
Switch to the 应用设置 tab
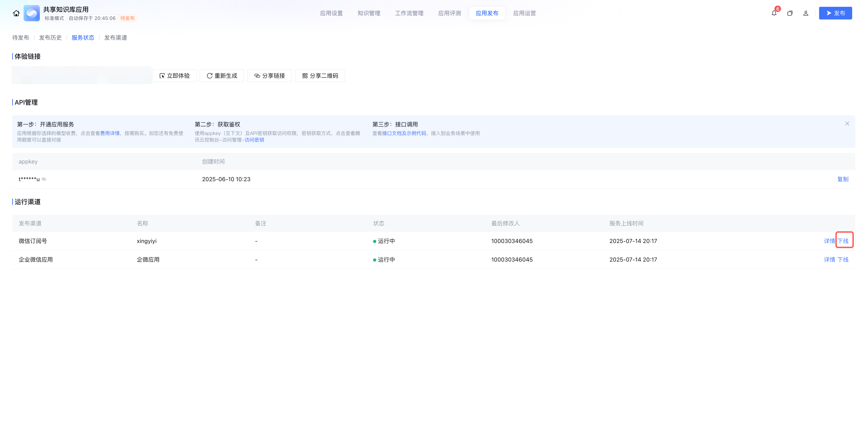coord(331,13)
